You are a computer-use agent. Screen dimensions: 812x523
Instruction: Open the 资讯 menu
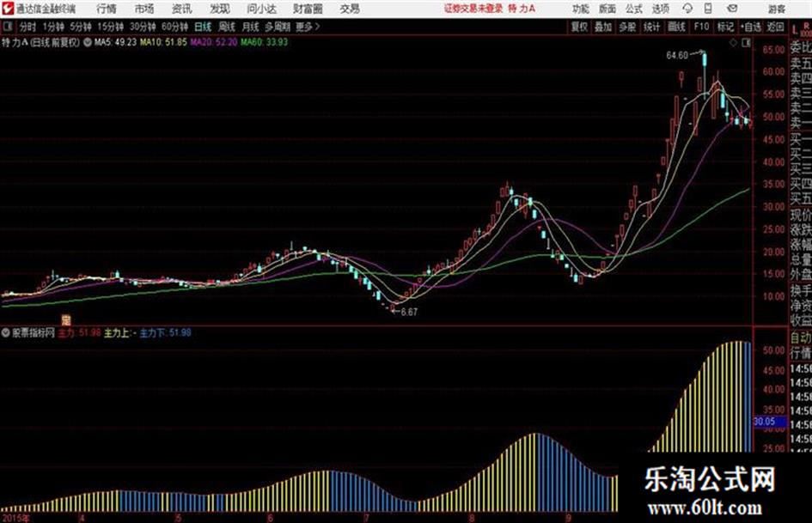[181, 9]
